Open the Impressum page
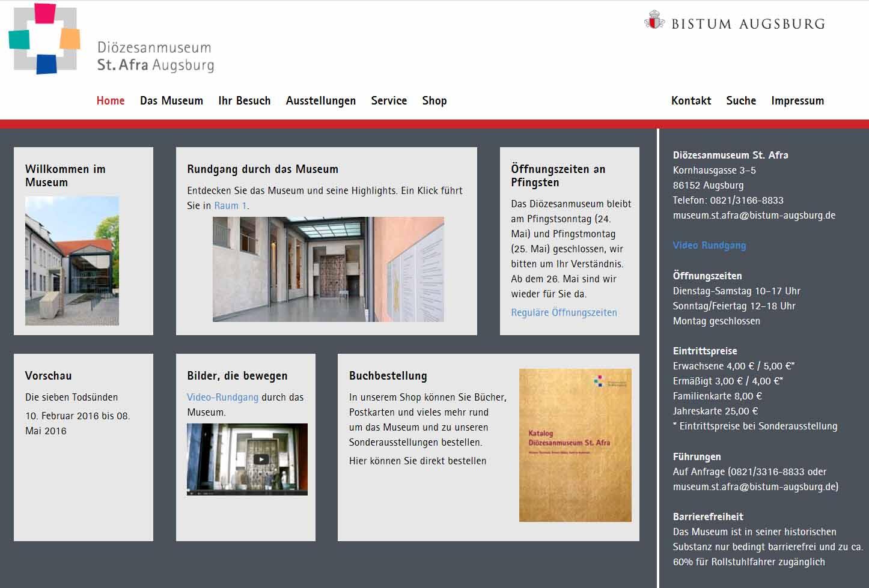Image resolution: width=869 pixels, height=588 pixels. pyautogui.click(x=797, y=101)
